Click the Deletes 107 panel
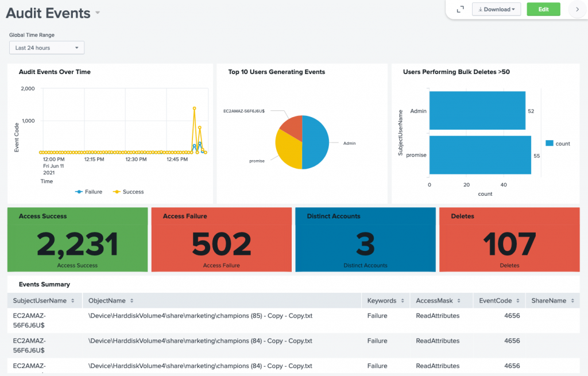 [509, 239]
